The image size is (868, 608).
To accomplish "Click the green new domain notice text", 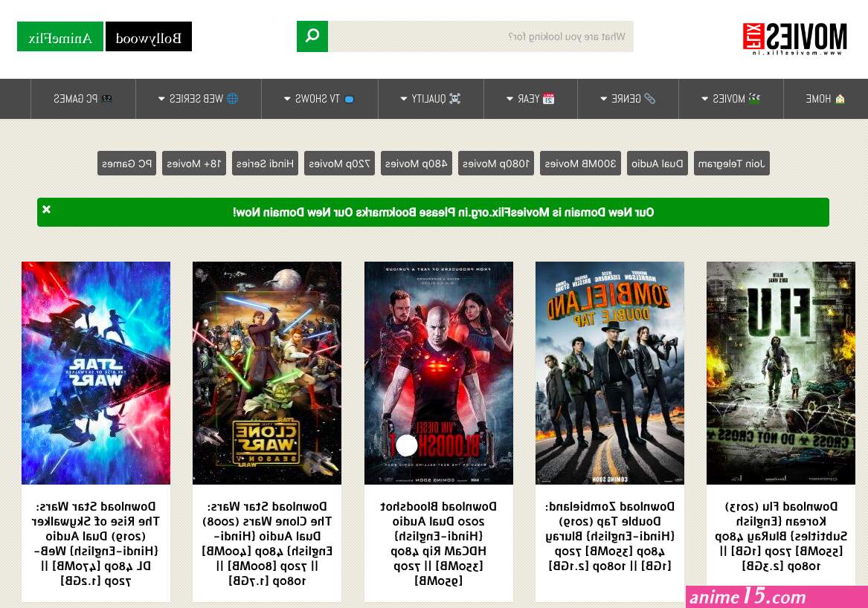I will click(443, 213).
